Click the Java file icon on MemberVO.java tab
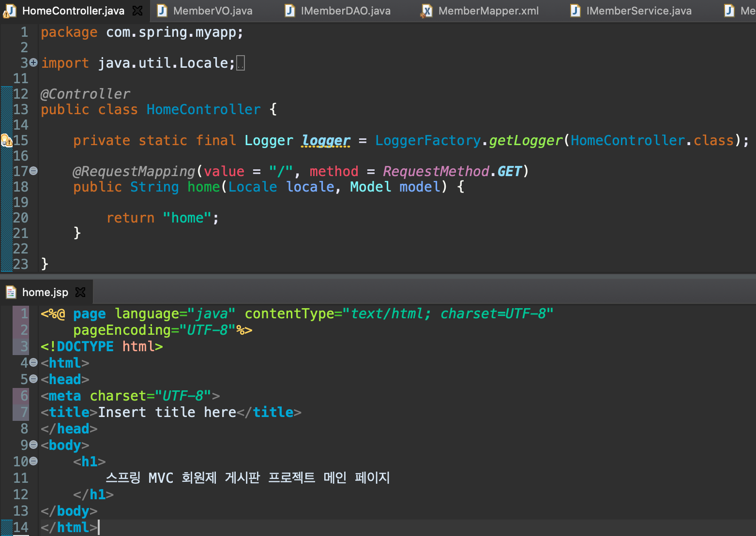 tap(162, 11)
